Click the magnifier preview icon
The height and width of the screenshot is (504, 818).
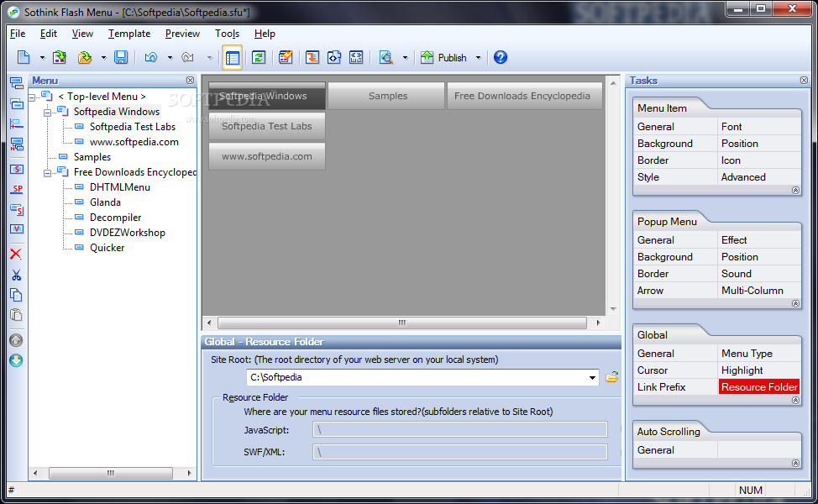click(x=386, y=57)
